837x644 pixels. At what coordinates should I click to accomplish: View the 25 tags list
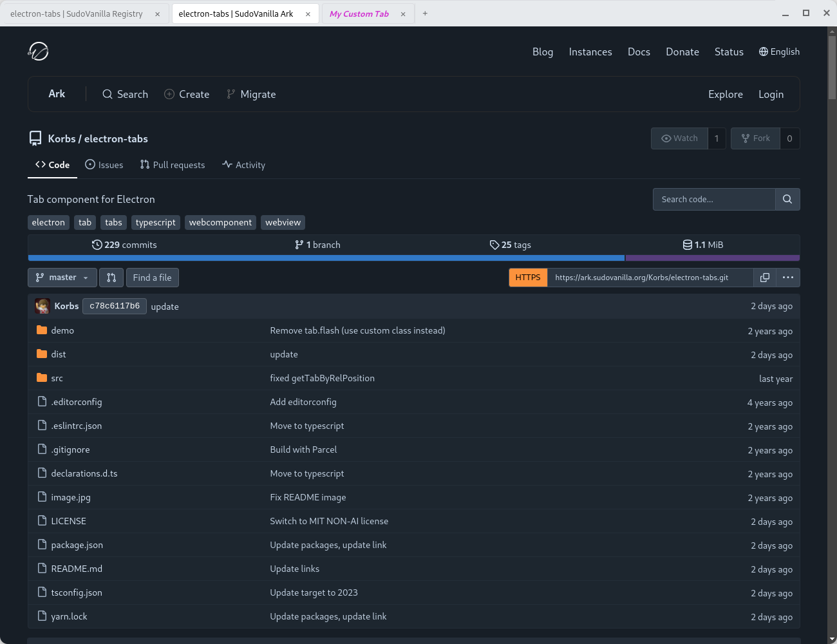coord(510,245)
